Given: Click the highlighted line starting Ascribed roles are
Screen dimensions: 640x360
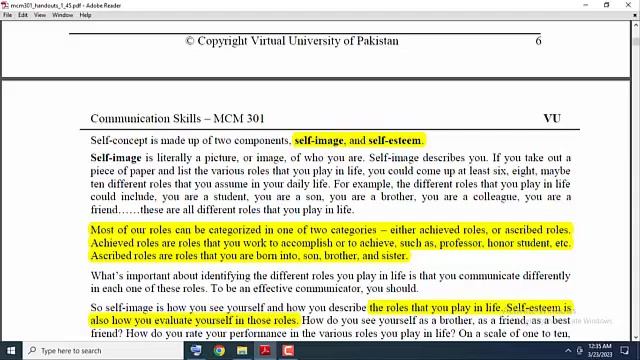Looking at the screenshot, I should coord(249,256).
